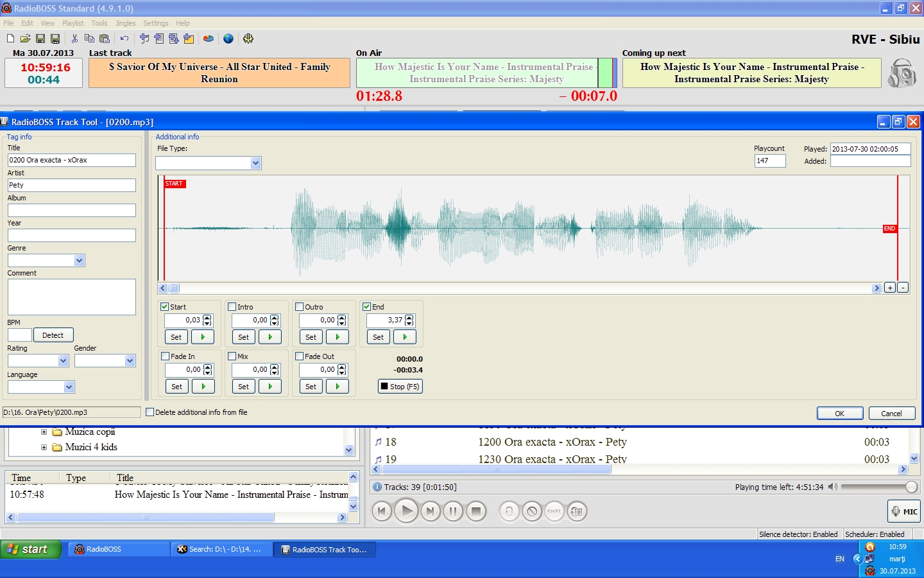Click the square Stop playback button

pyautogui.click(x=476, y=511)
